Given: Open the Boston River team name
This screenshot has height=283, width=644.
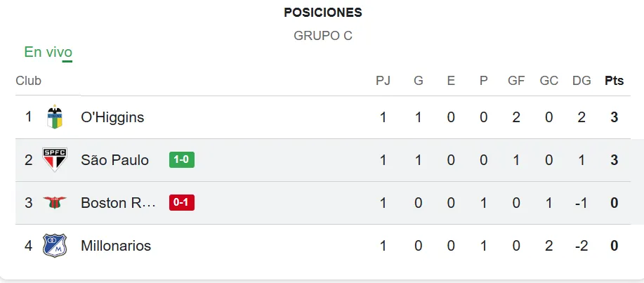Looking at the screenshot, I should point(118,203).
